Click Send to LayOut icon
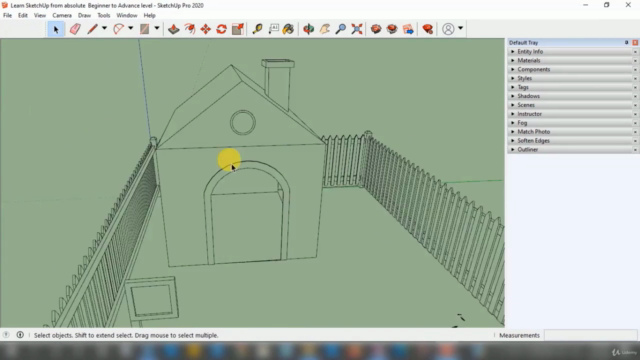The height and width of the screenshot is (360, 640). tap(408, 29)
